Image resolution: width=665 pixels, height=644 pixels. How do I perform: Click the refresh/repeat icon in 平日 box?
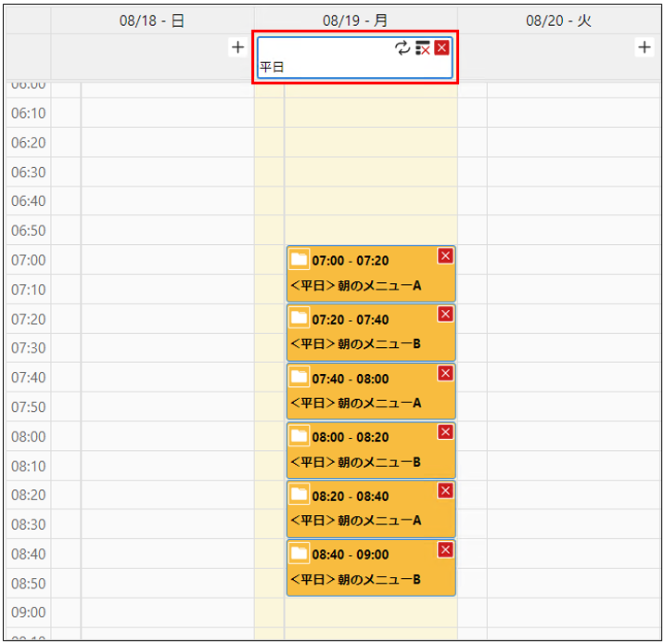click(x=403, y=48)
